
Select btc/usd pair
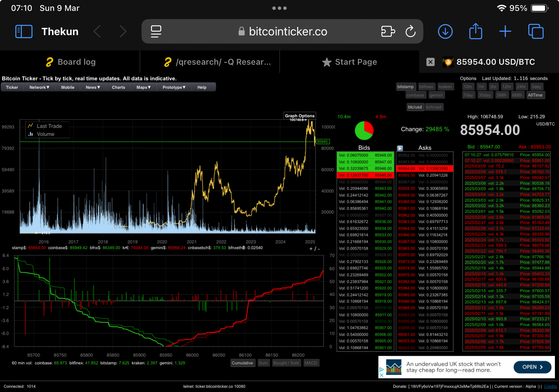tap(415, 107)
